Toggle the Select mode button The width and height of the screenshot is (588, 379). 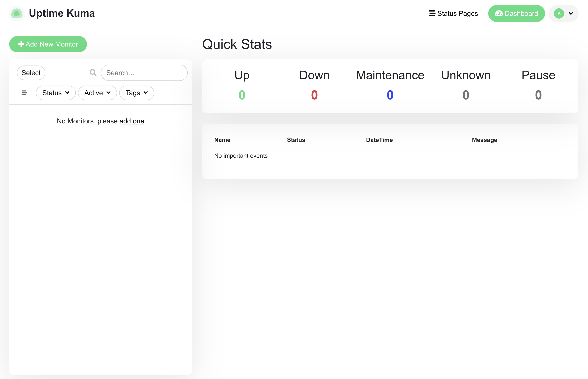[x=31, y=73]
